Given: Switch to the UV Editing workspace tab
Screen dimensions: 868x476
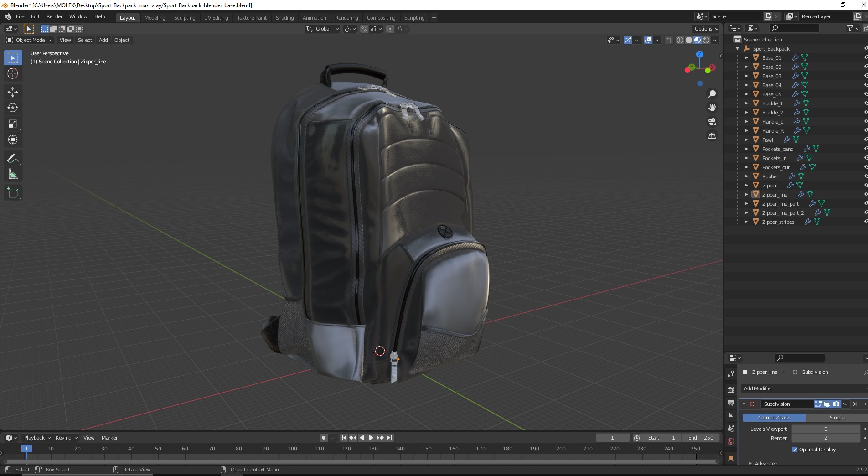Looking at the screenshot, I should pyautogui.click(x=216, y=18).
